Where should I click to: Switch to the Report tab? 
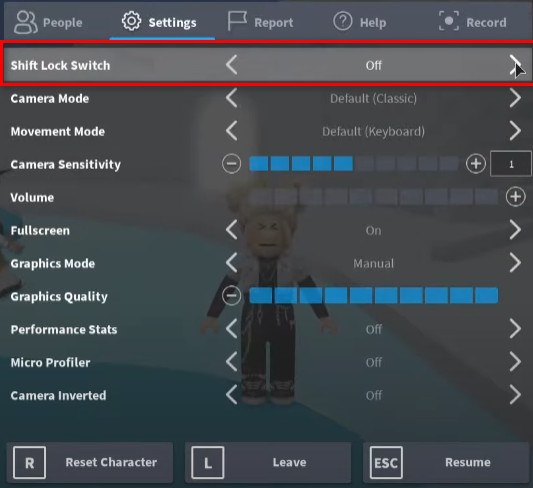pos(260,22)
